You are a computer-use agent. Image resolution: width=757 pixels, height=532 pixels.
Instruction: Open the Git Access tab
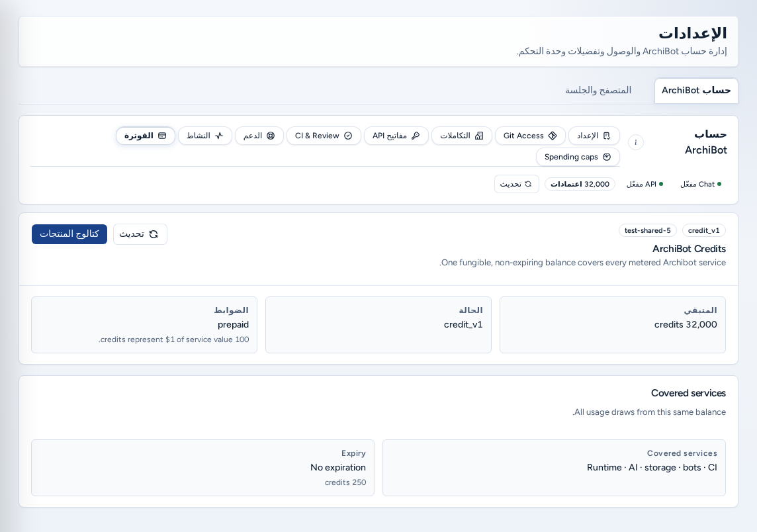[530, 136]
